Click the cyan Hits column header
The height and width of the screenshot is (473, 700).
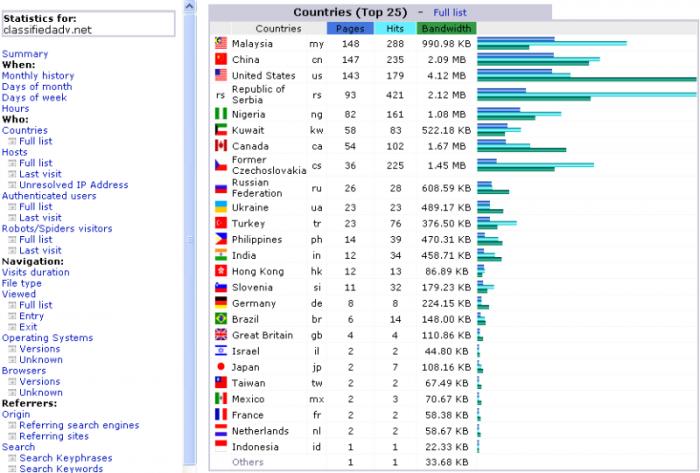coord(395,29)
